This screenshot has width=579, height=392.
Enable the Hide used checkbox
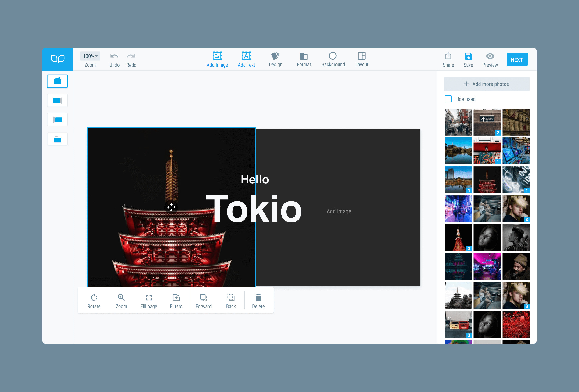[x=448, y=99]
